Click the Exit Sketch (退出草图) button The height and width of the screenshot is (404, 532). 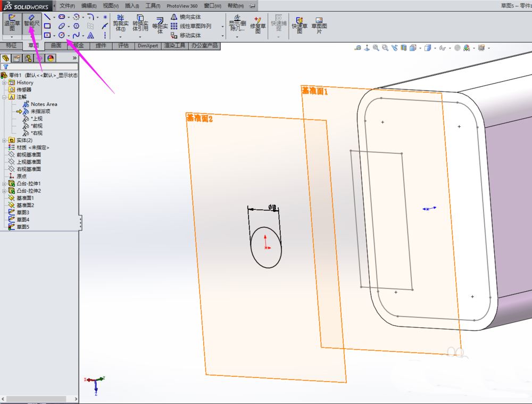click(12, 23)
